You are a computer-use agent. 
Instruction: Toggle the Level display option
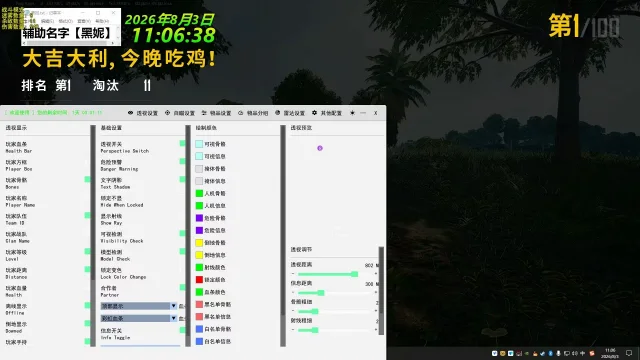[x=87, y=251]
